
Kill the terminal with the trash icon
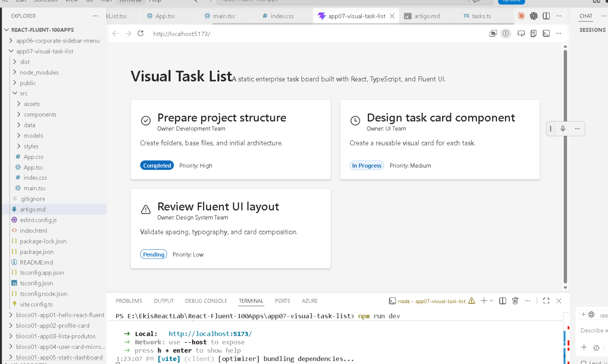pyautogui.click(x=515, y=301)
